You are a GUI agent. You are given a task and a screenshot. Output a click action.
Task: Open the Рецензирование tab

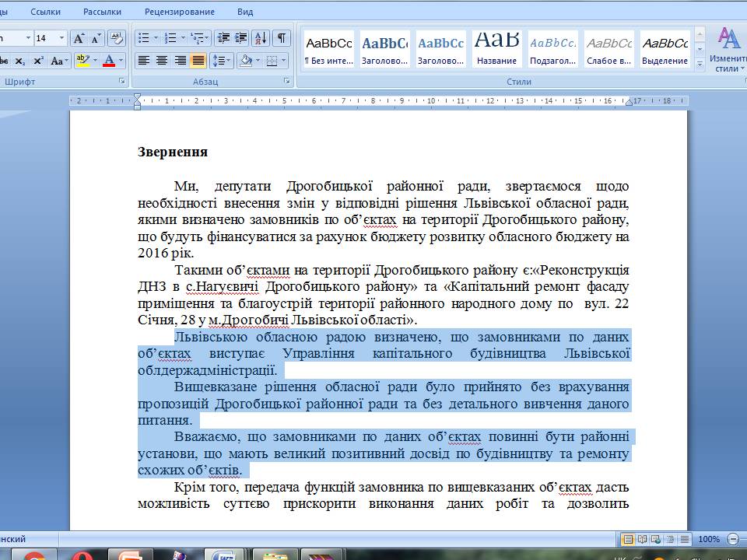click(x=180, y=12)
